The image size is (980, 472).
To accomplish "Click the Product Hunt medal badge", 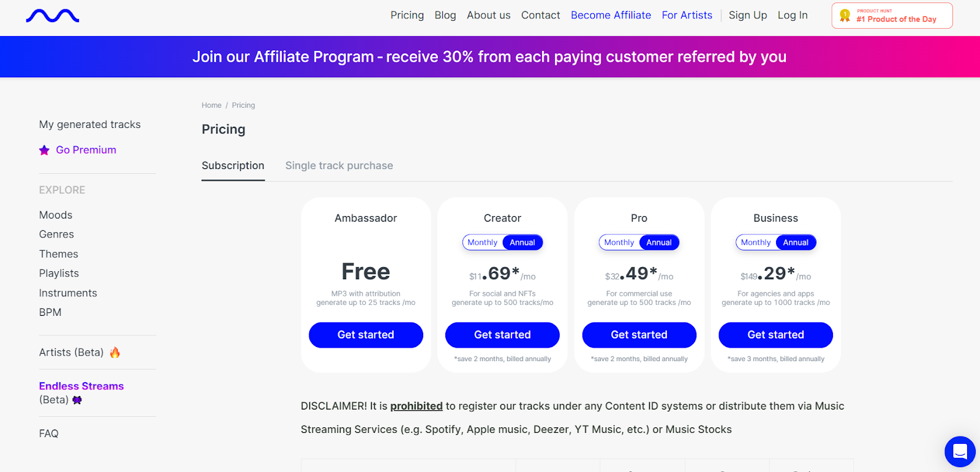I will point(892,16).
